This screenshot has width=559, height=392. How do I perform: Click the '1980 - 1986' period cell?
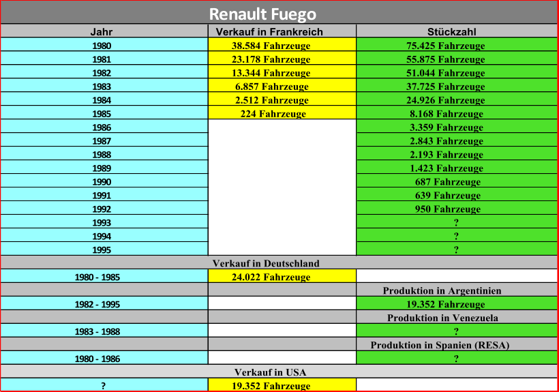click(104, 357)
